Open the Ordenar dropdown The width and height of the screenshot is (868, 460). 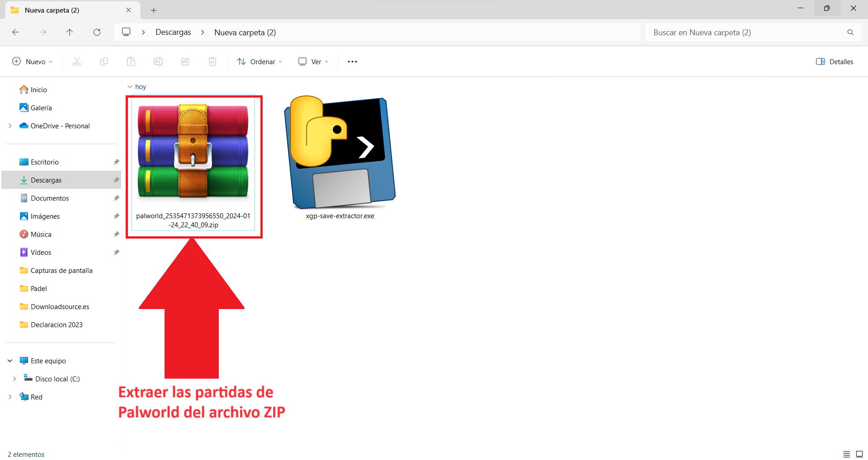coord(259,61)
